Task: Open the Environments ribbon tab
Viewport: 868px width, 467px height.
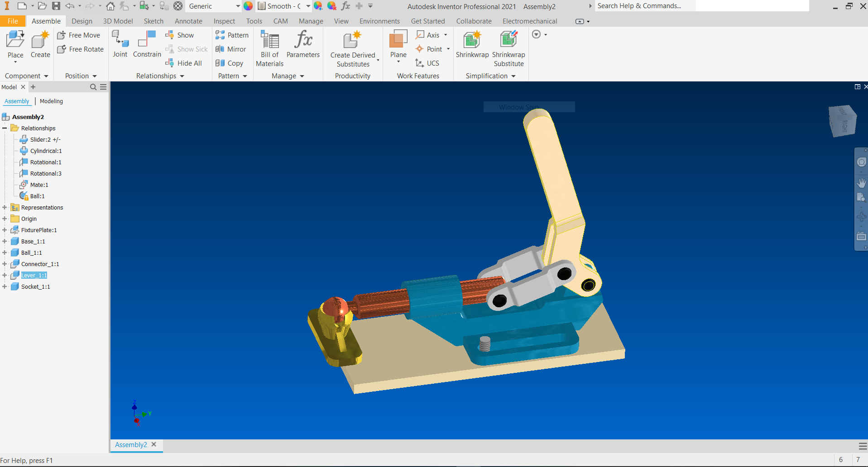Action: 379,21
